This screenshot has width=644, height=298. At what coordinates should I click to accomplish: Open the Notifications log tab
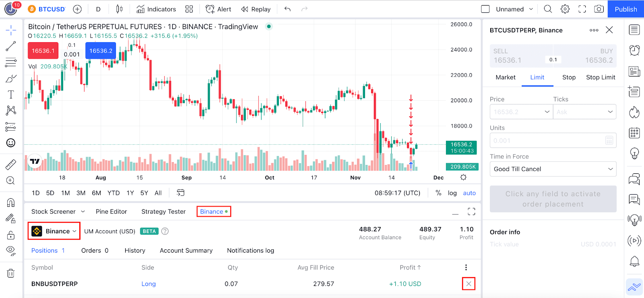pos(250,251)
